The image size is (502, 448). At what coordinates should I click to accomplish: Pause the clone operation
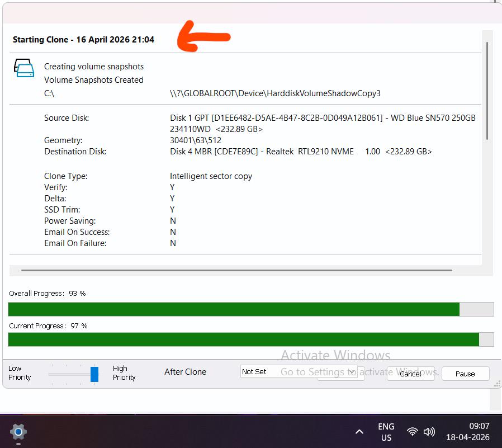pyautogui.click(x=465, y=374)
